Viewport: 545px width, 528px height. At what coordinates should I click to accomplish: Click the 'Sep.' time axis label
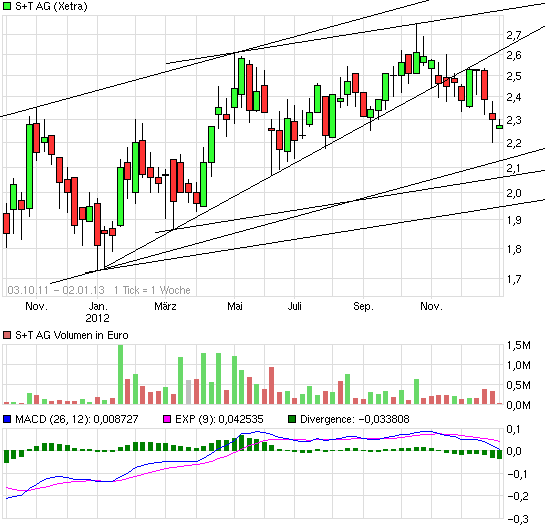click(363, 306)
